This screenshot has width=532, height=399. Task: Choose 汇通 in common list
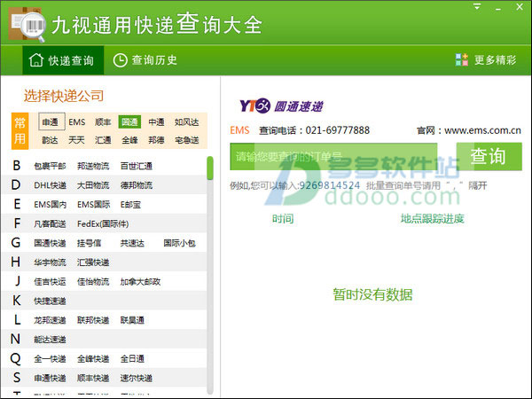tap(103, 140)
